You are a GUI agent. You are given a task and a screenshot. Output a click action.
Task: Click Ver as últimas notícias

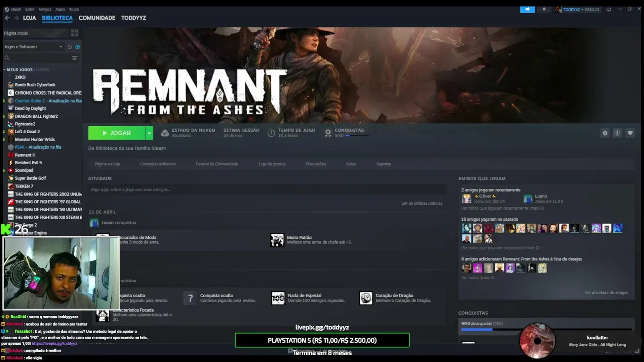pos(422,203)
